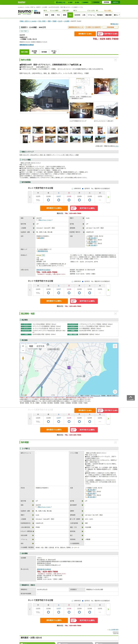Click the top 資料請求する beside the phone number
Image resolution: width=138 pixels, height=644 pixels.
[x=85, y=34]
